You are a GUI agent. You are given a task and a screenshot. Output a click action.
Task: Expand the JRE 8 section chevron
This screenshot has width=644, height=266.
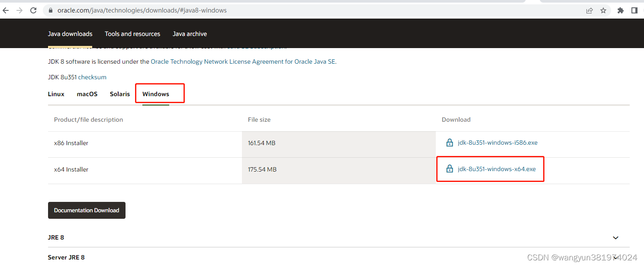tap(615, 238)
